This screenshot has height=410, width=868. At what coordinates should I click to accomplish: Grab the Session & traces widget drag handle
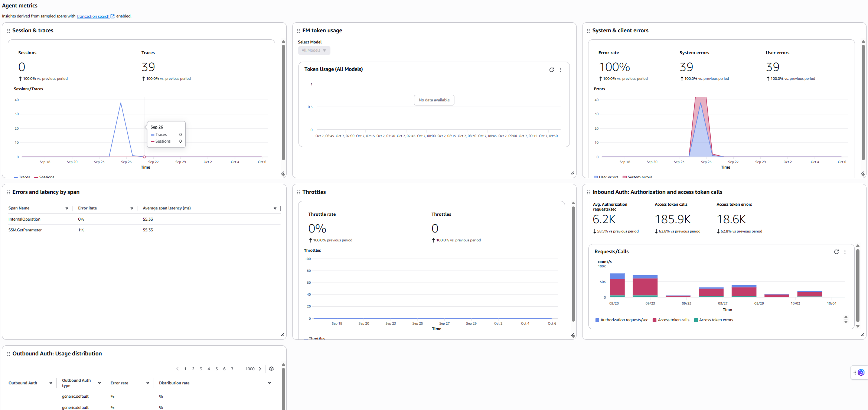[x=9, y=30]
